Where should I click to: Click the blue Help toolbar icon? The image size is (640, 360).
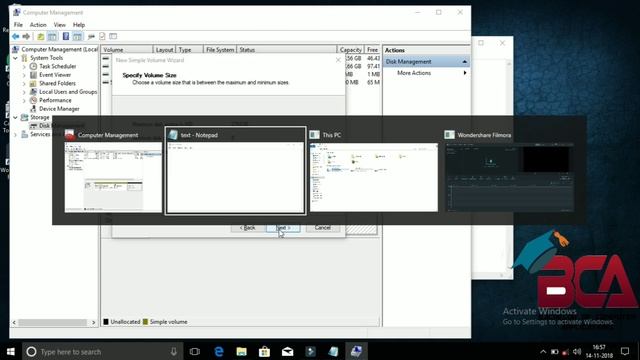pyautogui.click(x=66, y=37)
